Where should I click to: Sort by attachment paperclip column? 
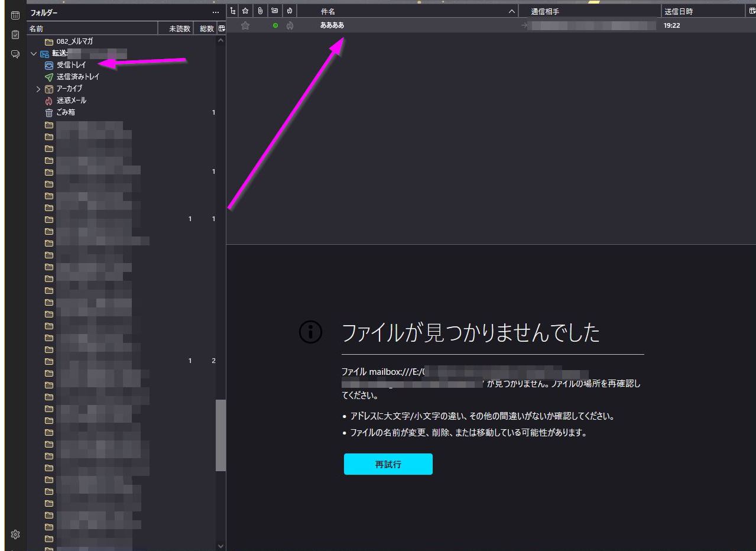click(x=260, y=11)
